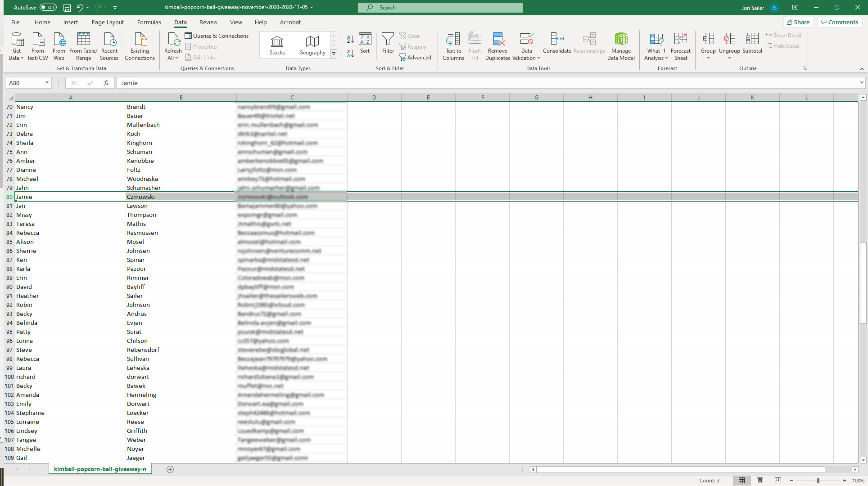Expand the Name Box dropdown
The height and width of the screenshot is (486, 868).
47,83
